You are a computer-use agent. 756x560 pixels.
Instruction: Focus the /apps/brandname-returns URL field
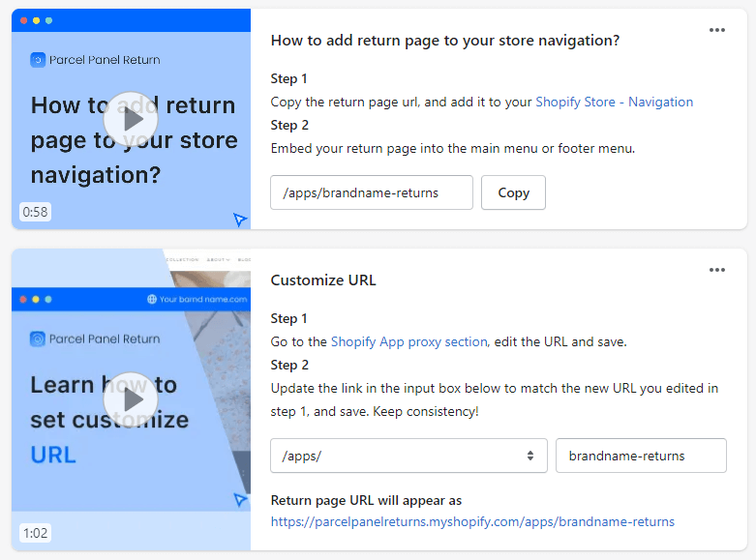coord(372,192)
